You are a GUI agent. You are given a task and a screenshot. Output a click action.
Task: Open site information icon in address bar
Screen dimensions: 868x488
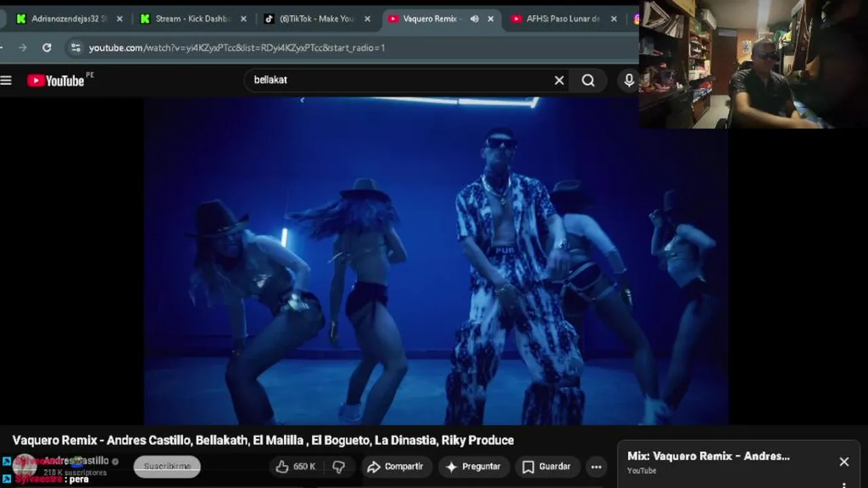(x=76, y=47)
